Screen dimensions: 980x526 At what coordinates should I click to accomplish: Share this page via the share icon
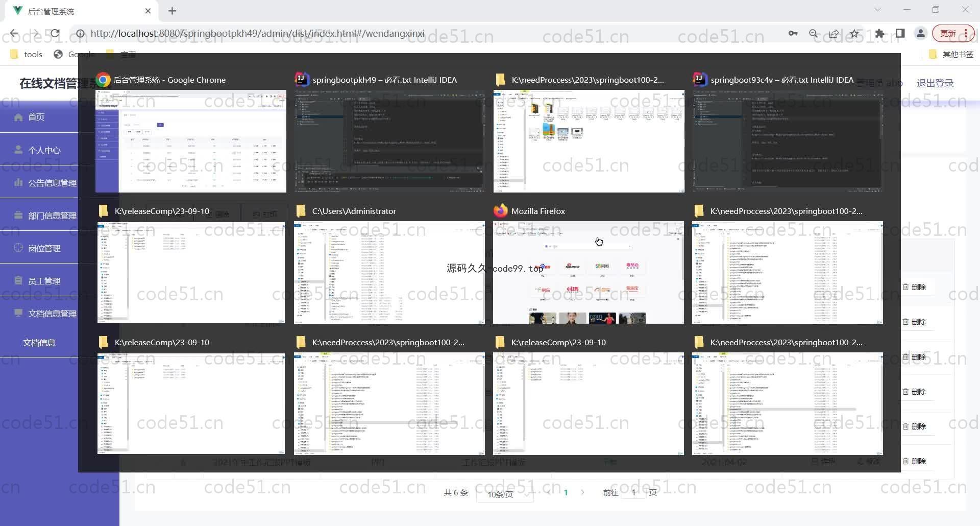(x=834, y=34)
